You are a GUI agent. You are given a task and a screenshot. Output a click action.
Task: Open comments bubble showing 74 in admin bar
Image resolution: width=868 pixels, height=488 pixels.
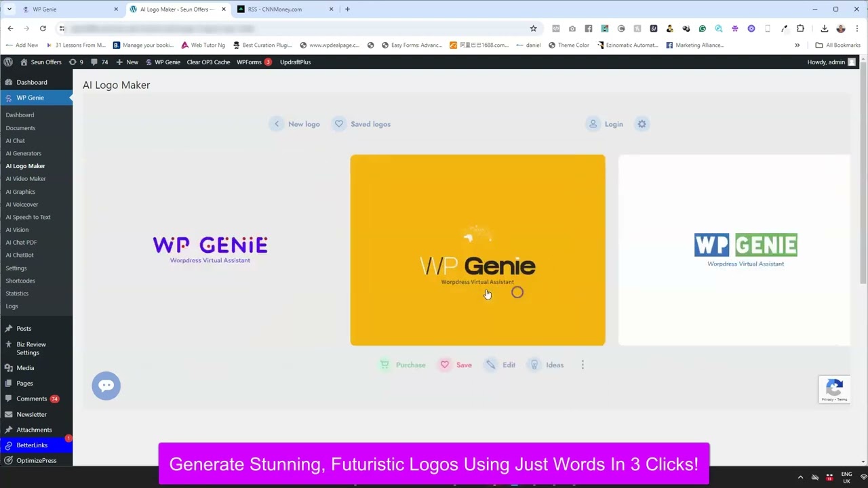(x=99, y=62)
